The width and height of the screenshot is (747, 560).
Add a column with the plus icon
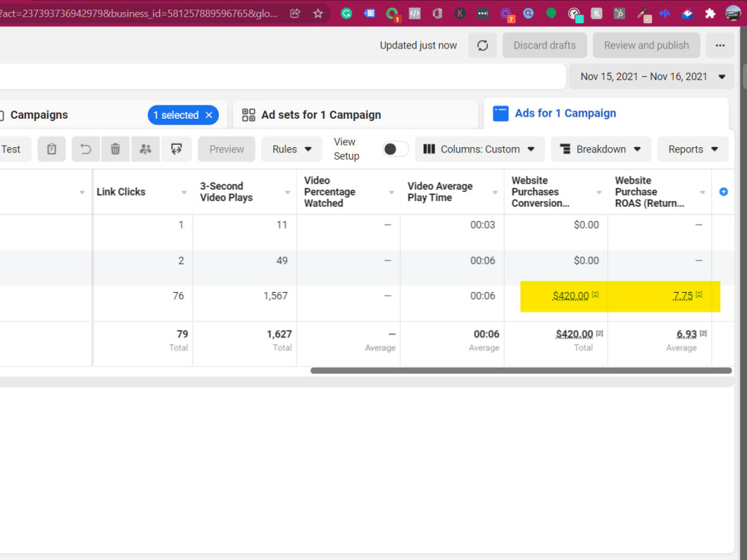tap(723, 192)
